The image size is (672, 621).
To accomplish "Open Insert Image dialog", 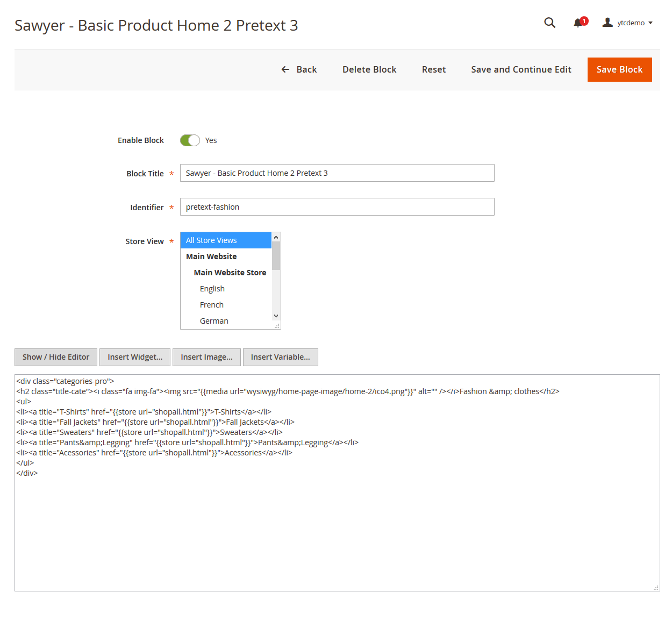I will [206, 357].
